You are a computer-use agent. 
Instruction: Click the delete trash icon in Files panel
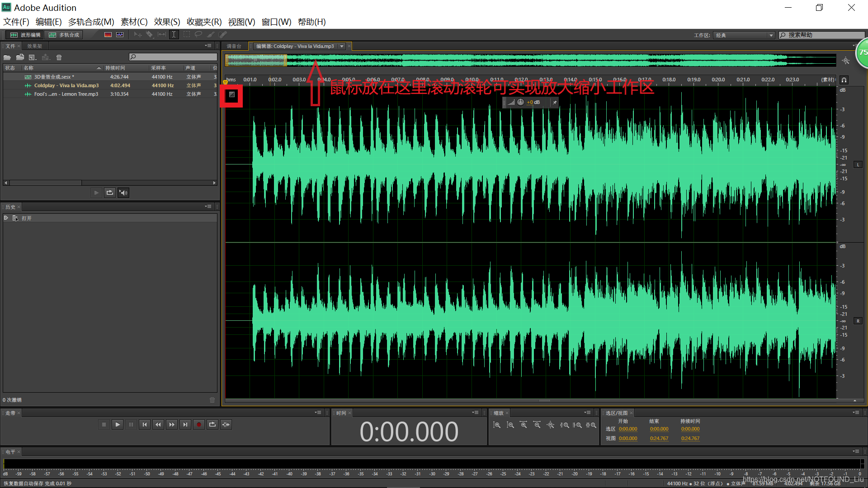[59, 57]
